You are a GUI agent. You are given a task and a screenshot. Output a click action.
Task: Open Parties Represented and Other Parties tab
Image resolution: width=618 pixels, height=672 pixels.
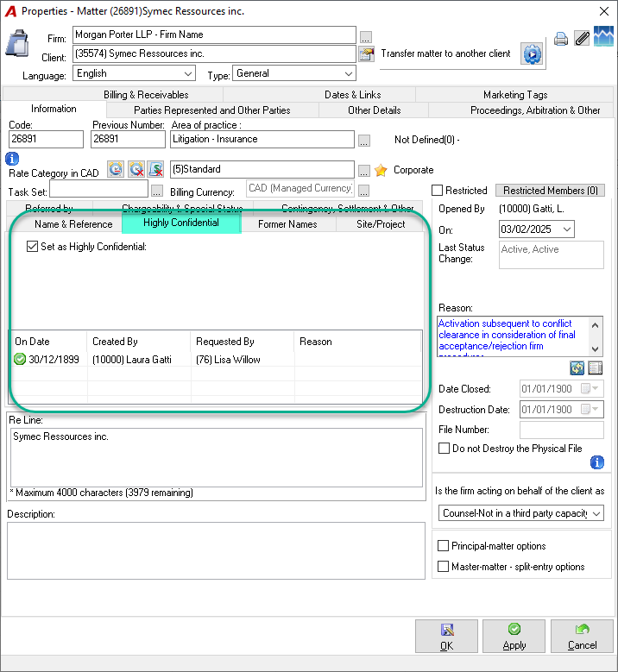pyautogui.click(x=211, y=110)
